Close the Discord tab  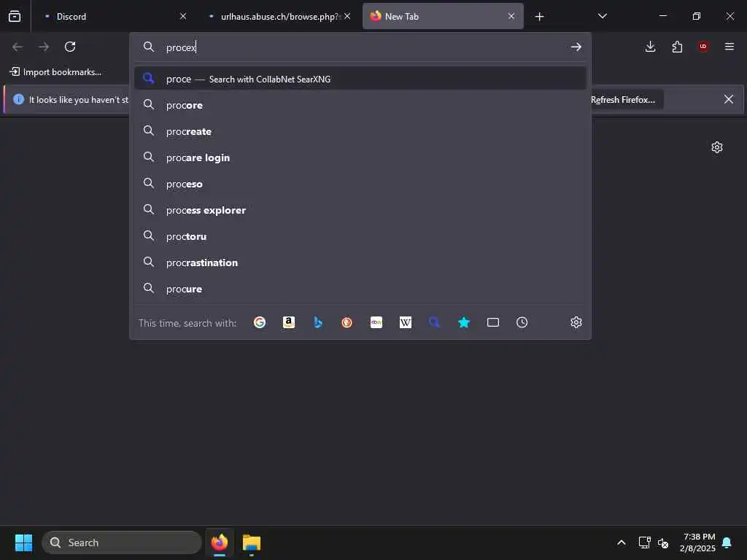[183, 16]
